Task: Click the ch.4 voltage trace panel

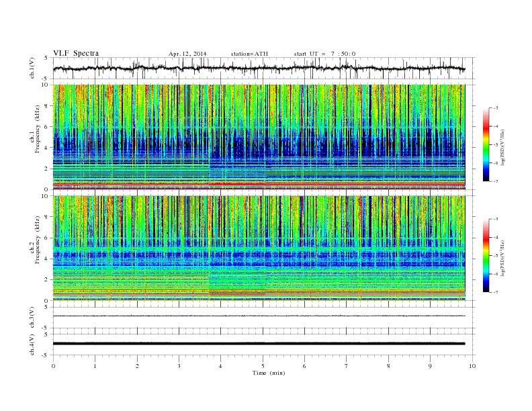Action: coord(264,345)
